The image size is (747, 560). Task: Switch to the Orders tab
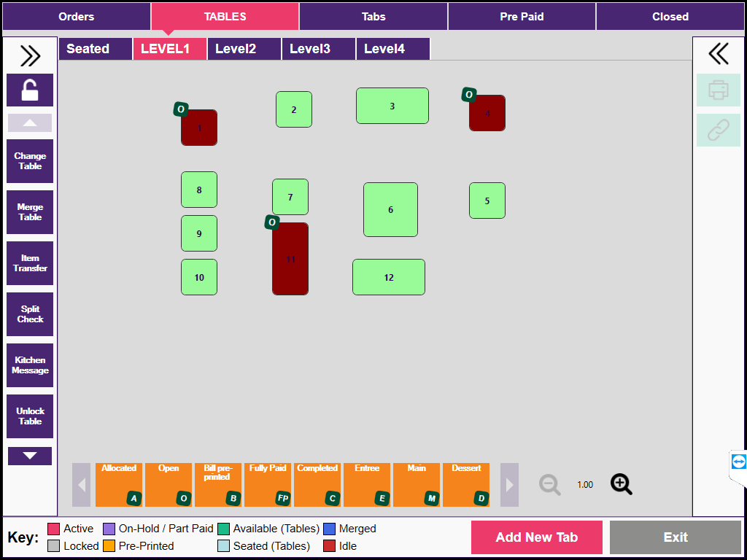[76, 17]
